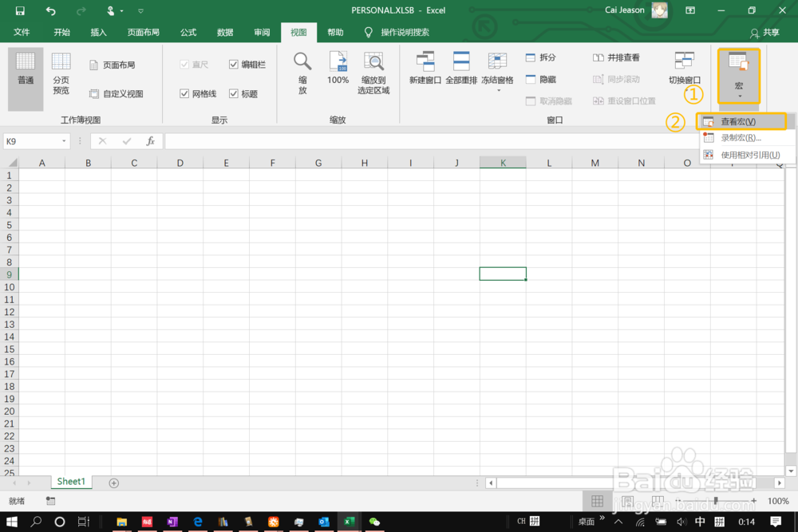This screenshot has width=798, height=532.
Task: Open File Explorer from taskbar
Action: [x=121, y=522]
